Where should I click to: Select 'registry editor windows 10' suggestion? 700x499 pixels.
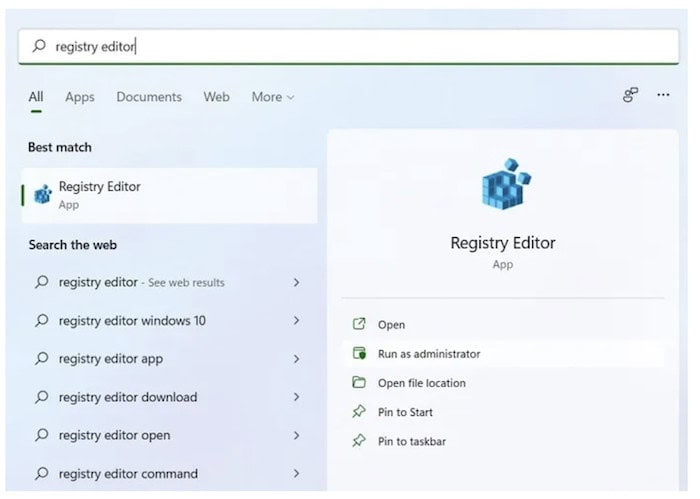[x=170, y=320]
